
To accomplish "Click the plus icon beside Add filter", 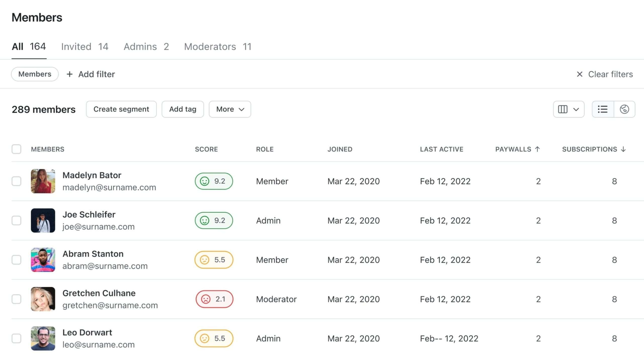I will click(x=70, y=74).
